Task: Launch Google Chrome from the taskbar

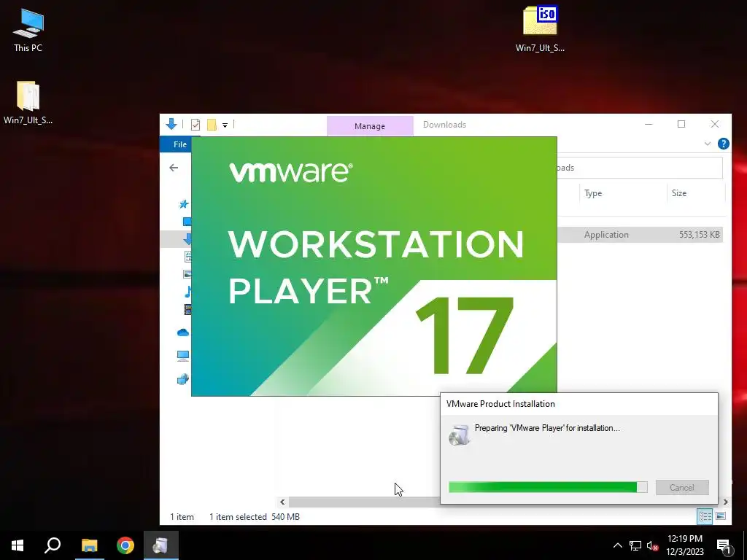Action: click(125, 545)
